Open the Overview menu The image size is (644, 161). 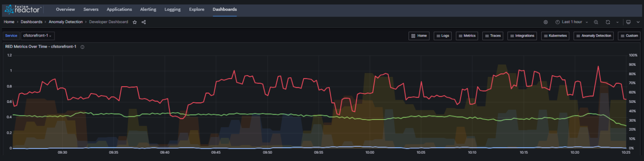click(x=65, y=9)
